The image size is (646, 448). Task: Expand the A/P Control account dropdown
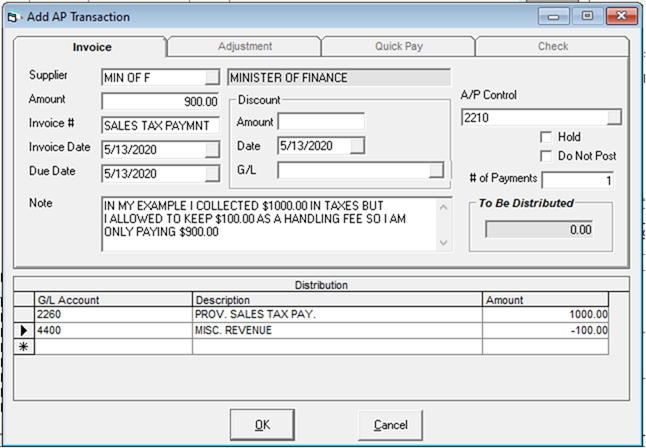pos(614,117)
